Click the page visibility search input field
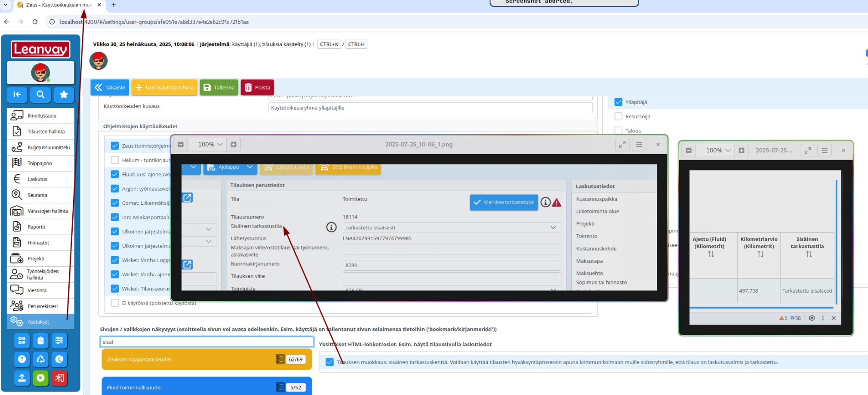The image size is (868, 395). tap(207, 342)
